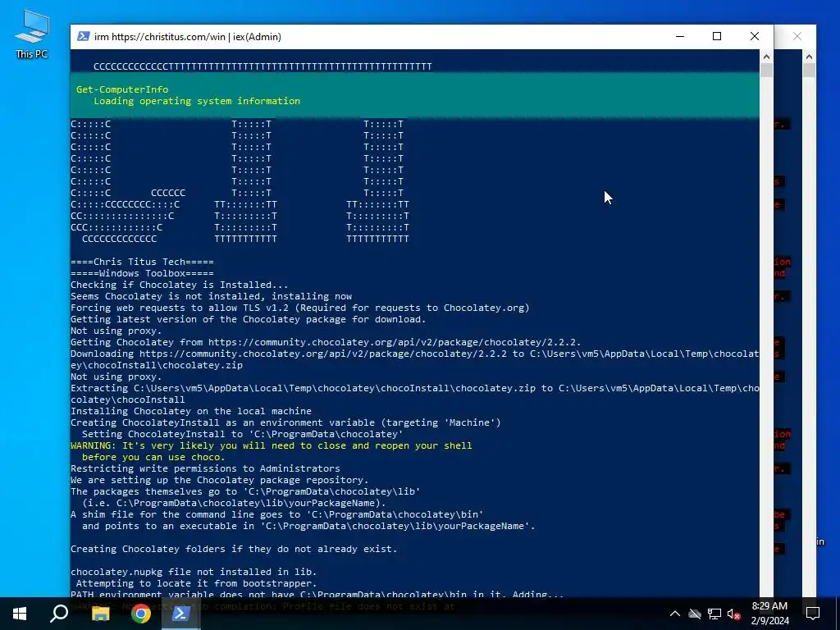Viewport: 840px width, 630px height.
Task: Click 'Installing Chocolatey on the local machine'
Action: [x=190, y=412]
